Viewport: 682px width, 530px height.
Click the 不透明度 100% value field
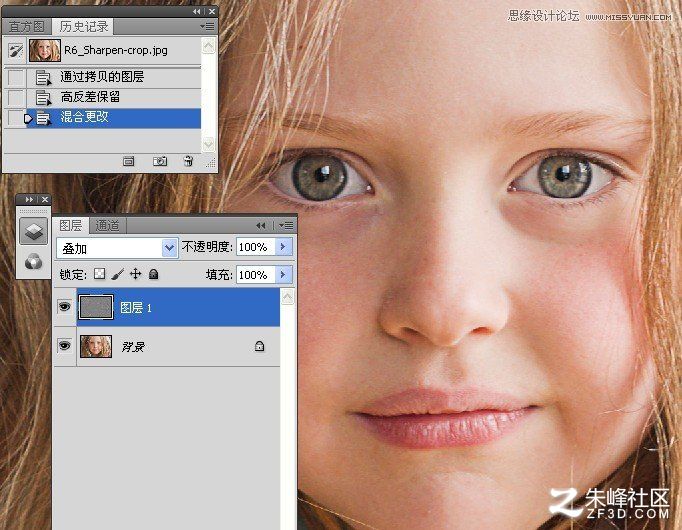tap(255, 247)
